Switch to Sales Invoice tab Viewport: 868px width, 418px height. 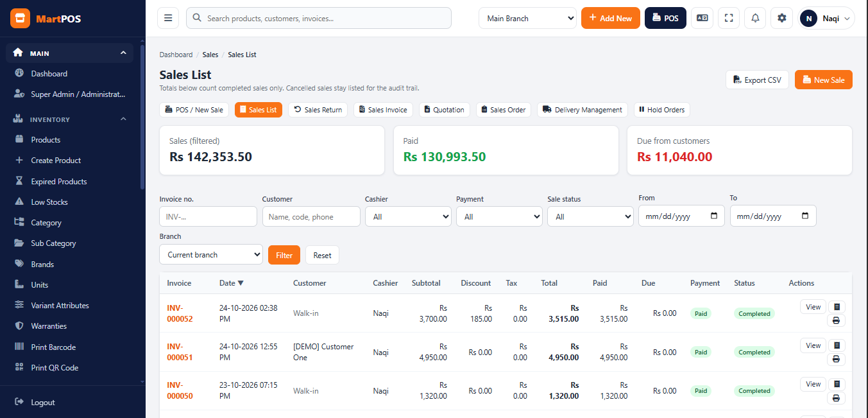383,110
